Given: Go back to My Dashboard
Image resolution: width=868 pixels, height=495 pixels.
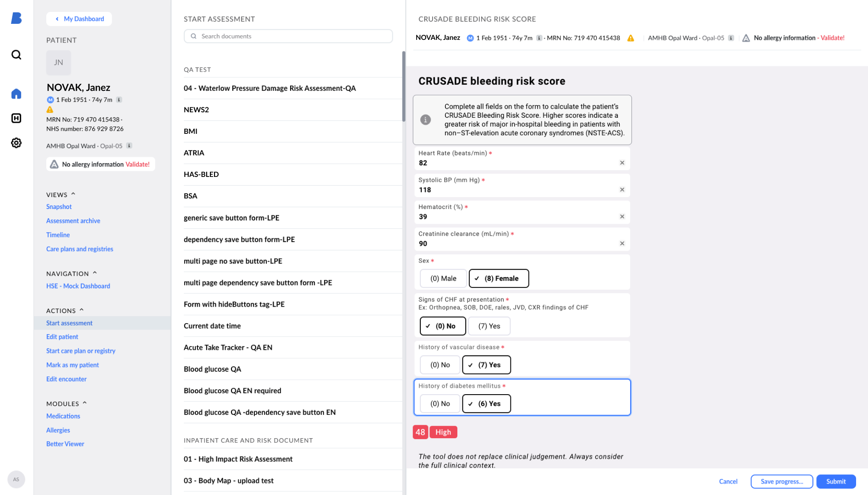Looking at the screenshot, I should [79, 19].
